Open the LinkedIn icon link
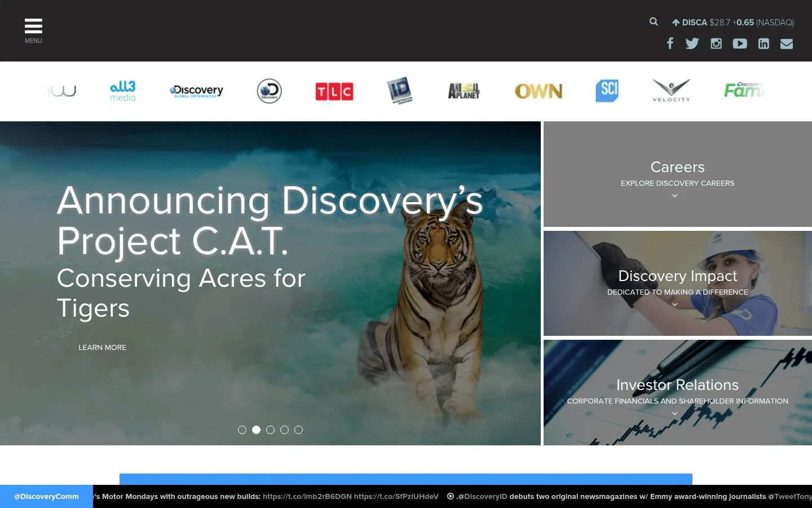Image resolution: width=812 pixels, height=508 pixels. [764, 43]
